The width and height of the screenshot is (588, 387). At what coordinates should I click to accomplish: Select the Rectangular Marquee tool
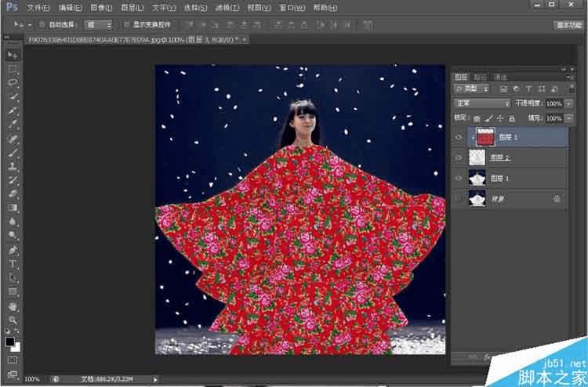[x=13, y=69]
